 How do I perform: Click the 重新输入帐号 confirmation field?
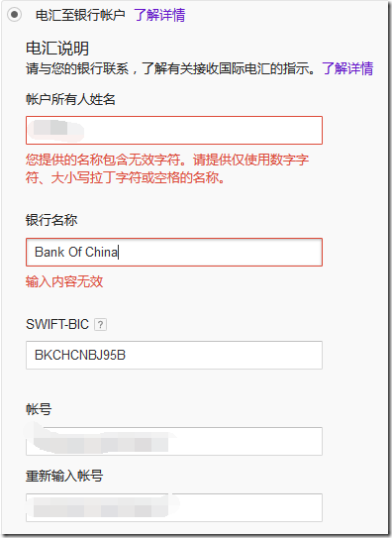coord(174,508)
